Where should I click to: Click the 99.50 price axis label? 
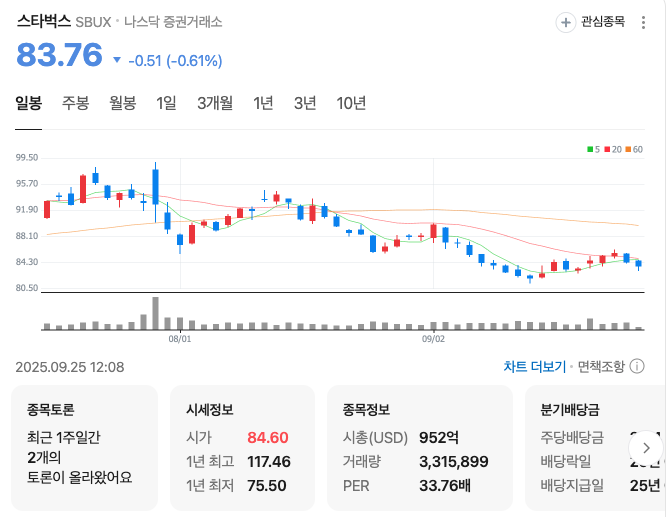[27, 158]
